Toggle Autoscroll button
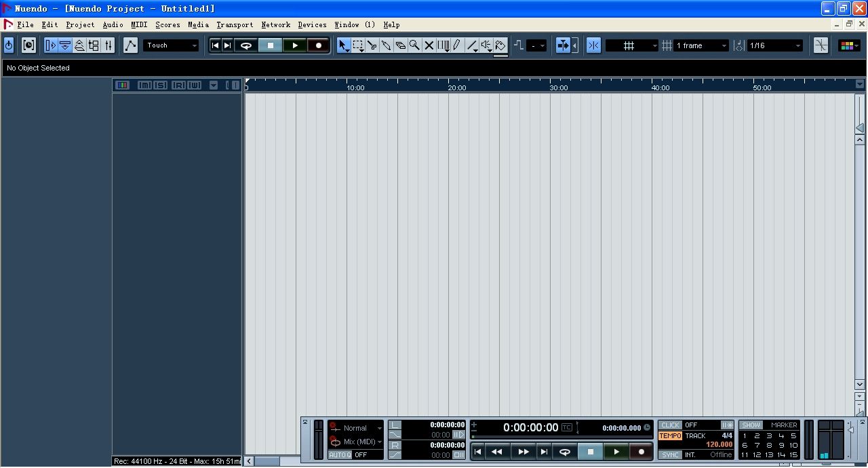 tap(563, 45)
